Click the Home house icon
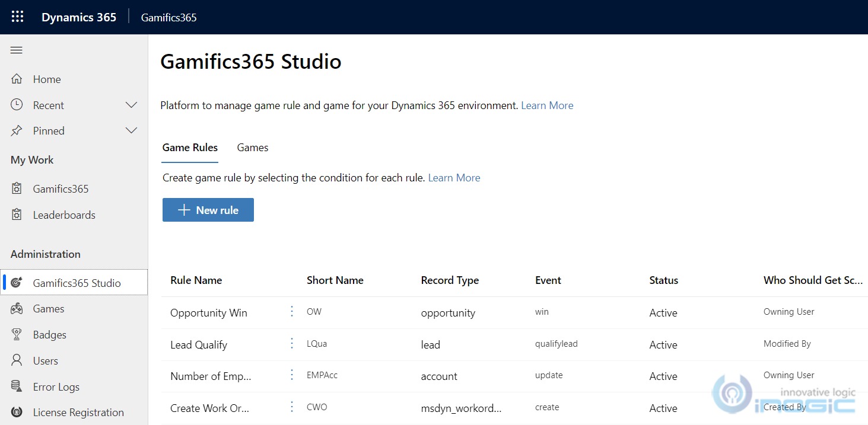868x425 pixels. (17, 79)
